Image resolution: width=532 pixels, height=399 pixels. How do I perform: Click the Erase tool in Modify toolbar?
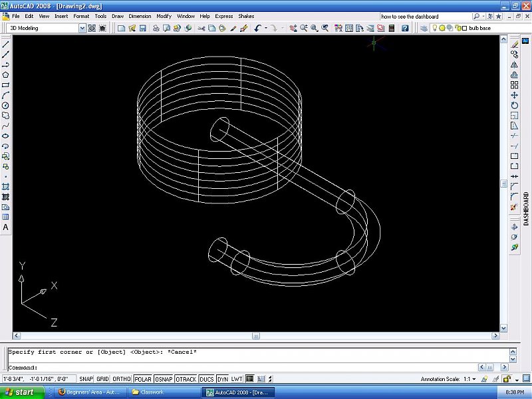(514, 45)
